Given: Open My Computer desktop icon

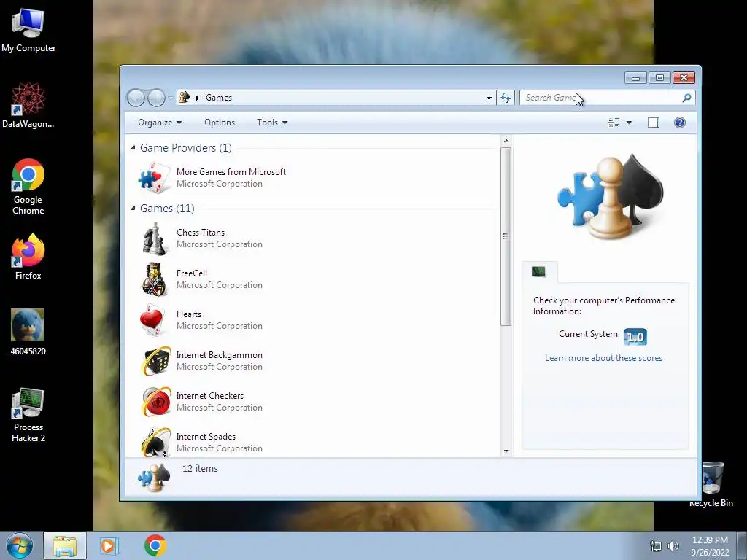Looking at the screenshot, I should pos(28,29).
